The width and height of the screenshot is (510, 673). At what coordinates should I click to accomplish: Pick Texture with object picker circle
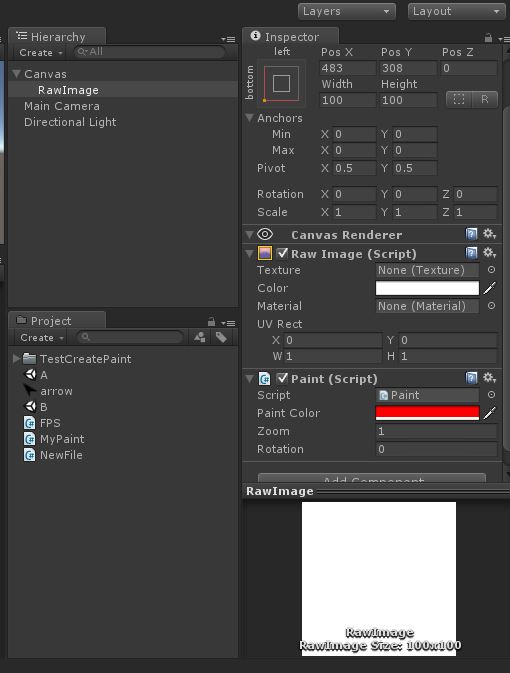click(492, 270)
